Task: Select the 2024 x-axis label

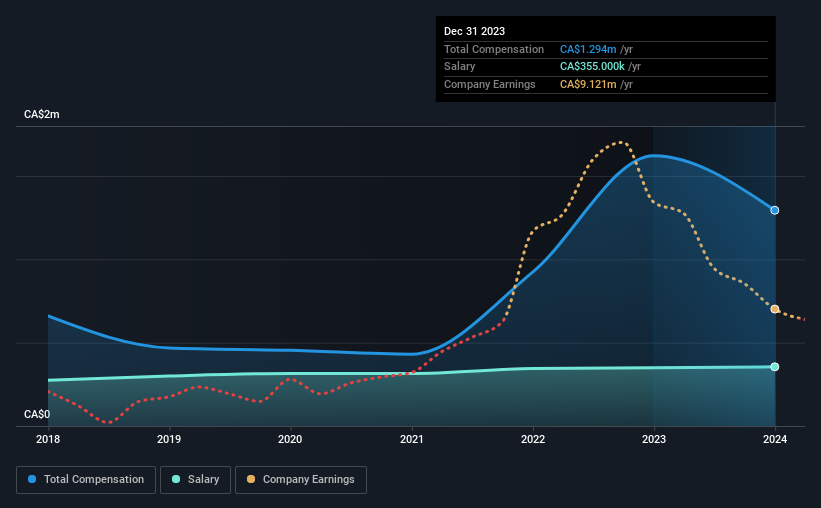Action: [x=775, y=439]
